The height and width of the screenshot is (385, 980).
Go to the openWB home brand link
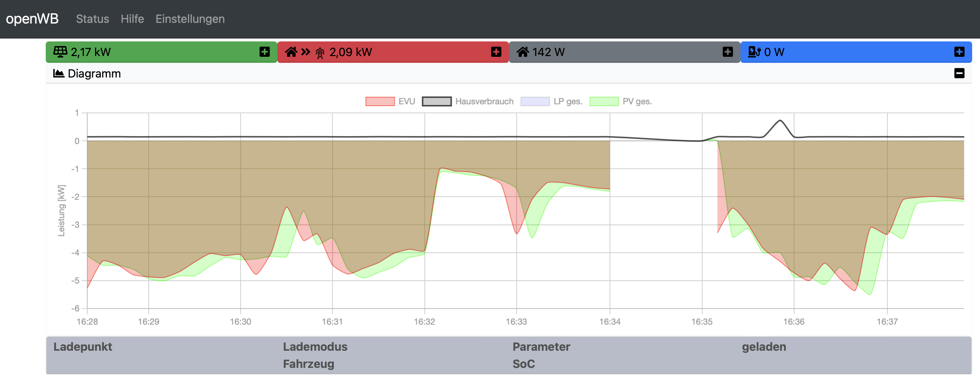tap(32, 19)
